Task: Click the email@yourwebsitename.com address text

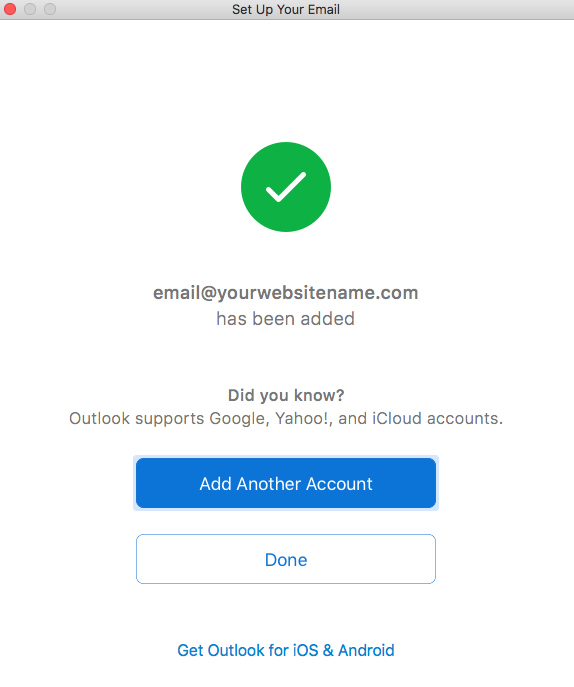Action: click(286, 293)
